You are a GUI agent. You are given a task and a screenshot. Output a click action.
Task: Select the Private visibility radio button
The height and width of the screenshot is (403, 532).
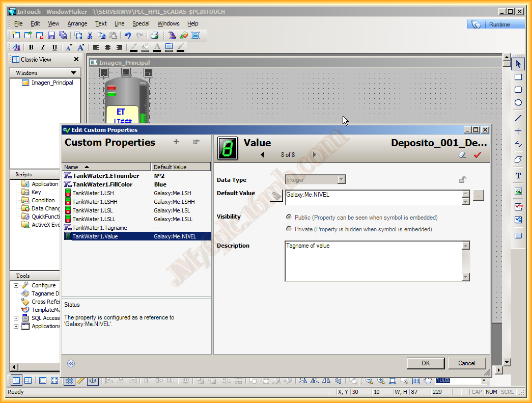(x=289, y=229)
